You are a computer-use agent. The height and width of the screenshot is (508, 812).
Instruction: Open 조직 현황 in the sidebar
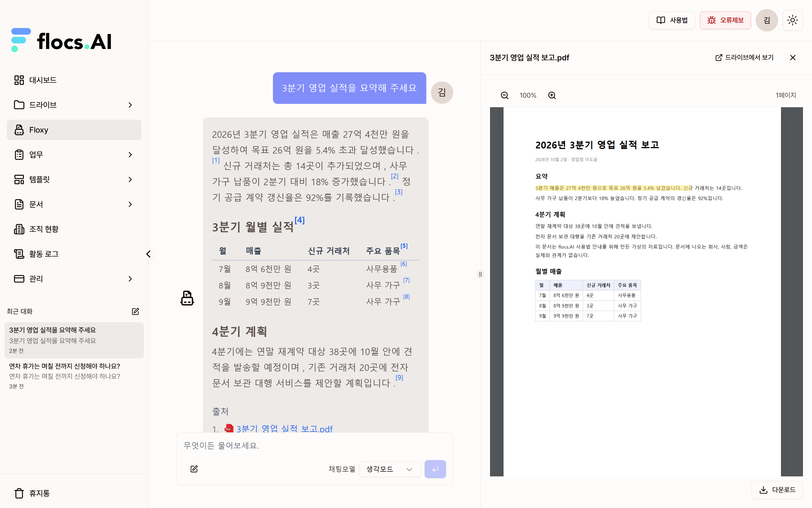tap(74, 229)
